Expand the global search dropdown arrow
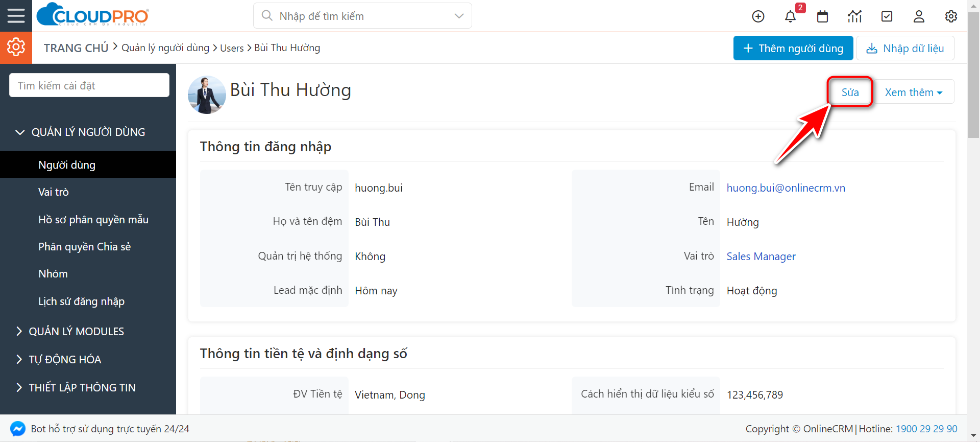Viewport: 980px width, 442px height. pos(459,16)
